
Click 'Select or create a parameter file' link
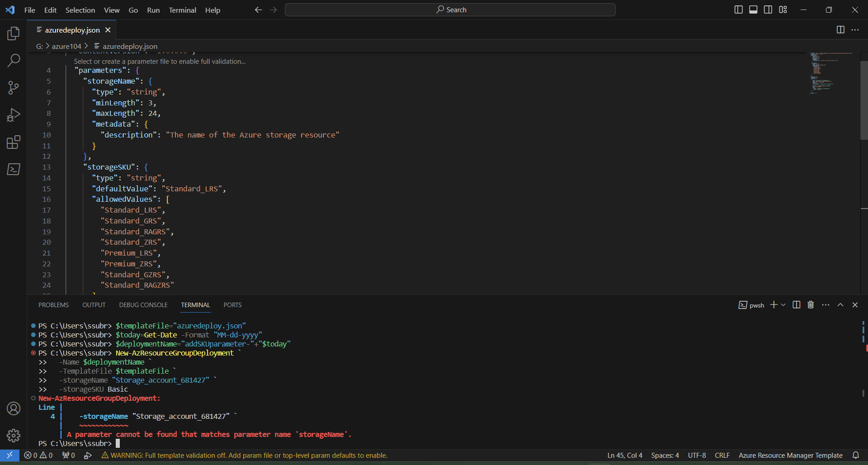click(x=160, y=62)
